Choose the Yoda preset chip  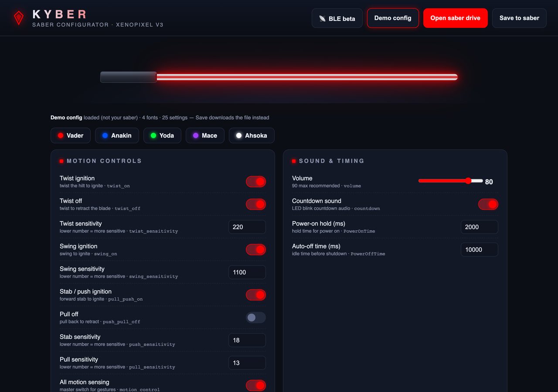[x=162, y=135]
